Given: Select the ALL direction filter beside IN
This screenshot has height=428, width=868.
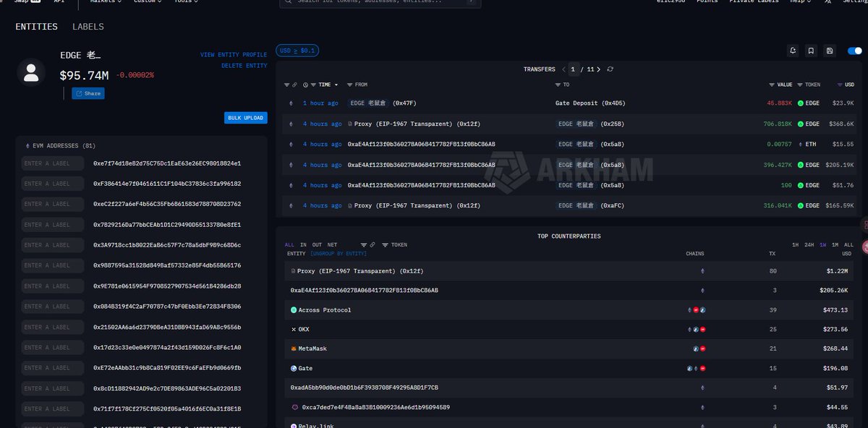Looking at the screenshot, I should tap(289, 245).
